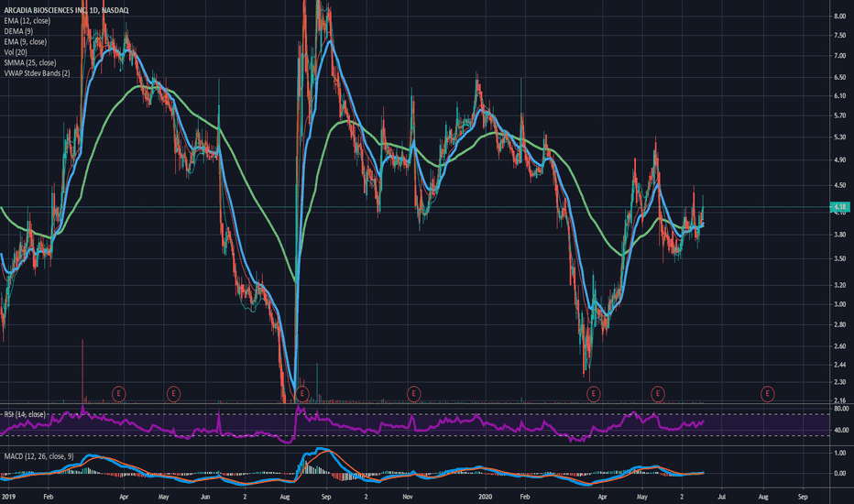Click the upcoming earnings E marker at August 2020
This screenshot has height=504, width=854.
(767, 393)
